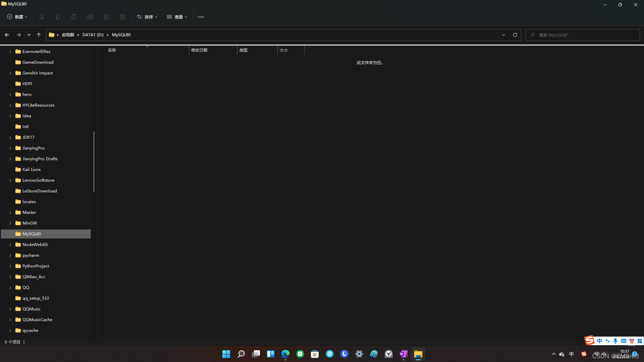
Task: Open the 排序 (Sort) dropdown
Action: pyautogui.click(x=147, y=17)
